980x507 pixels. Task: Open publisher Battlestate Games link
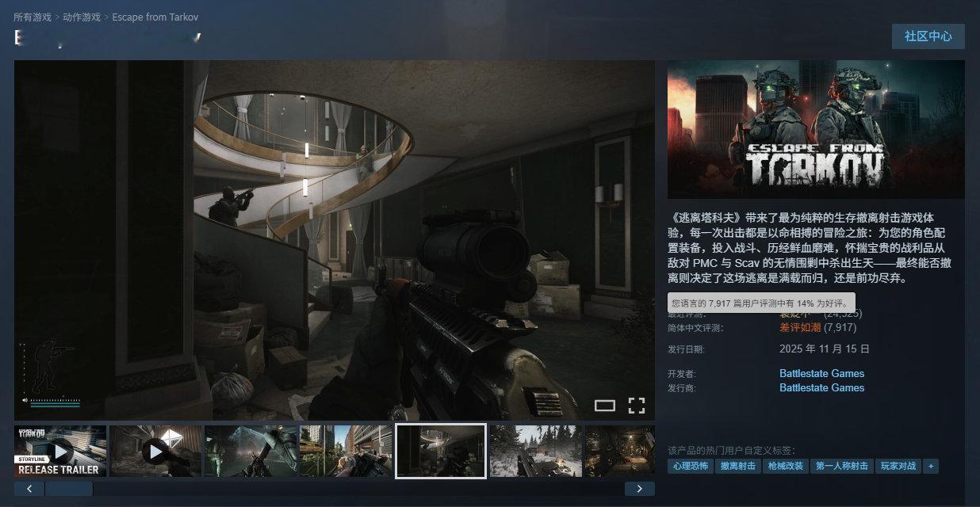point(821,387)
